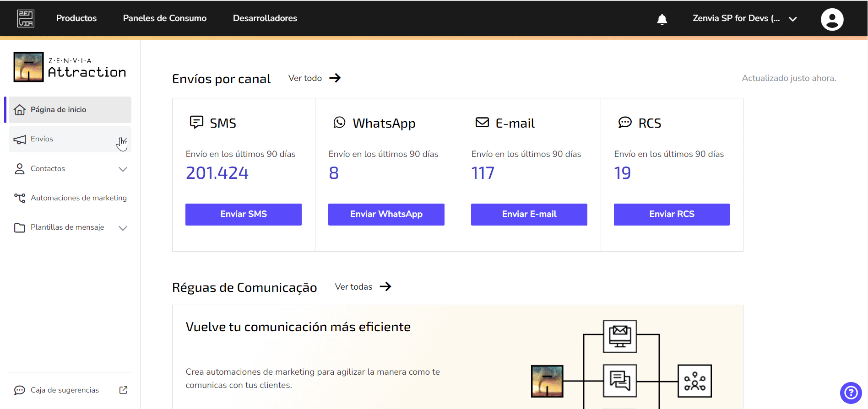Image resolution: width=868 pixels, height=409 pixels.
Task: Click the external link icon for Caja de sugerencias
Action: click(x=123, y=390)
